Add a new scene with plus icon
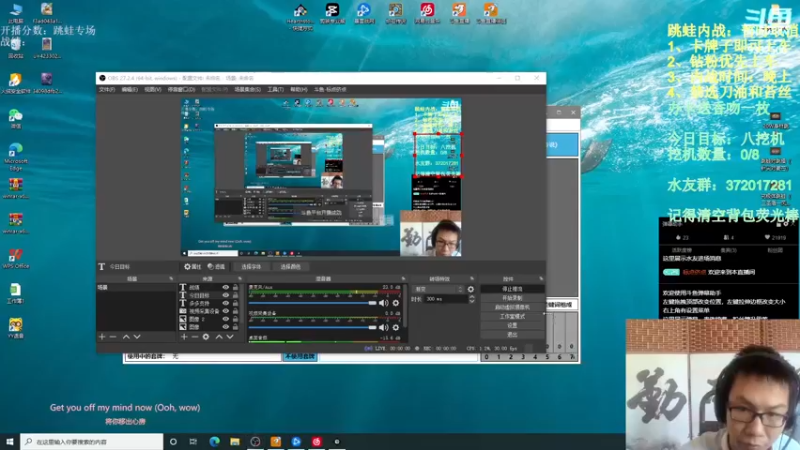The image size is (800, 450). 102,337
